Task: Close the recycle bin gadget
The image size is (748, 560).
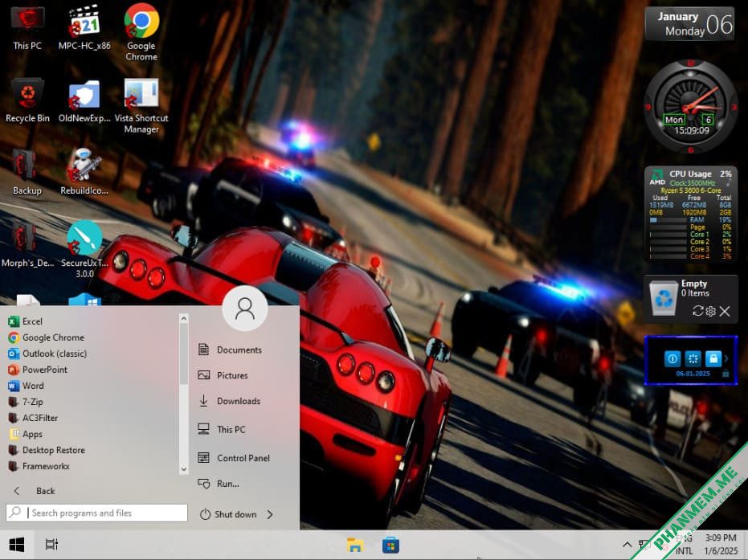Action: (725, 311)
